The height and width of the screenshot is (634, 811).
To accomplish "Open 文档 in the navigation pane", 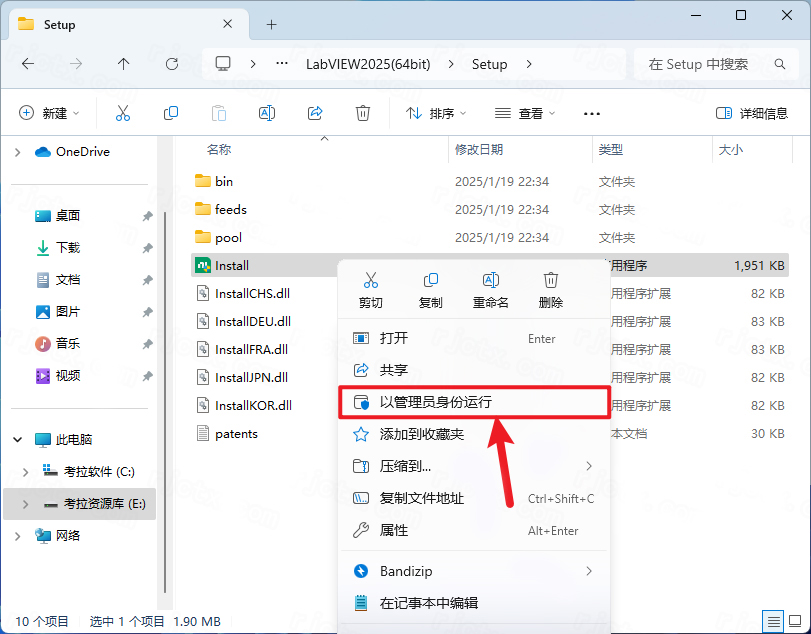I will point(67,280).
